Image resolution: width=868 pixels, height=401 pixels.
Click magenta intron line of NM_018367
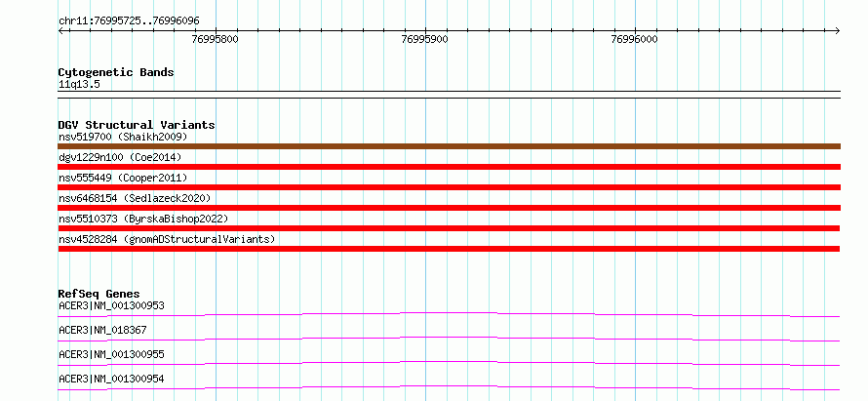449,339
